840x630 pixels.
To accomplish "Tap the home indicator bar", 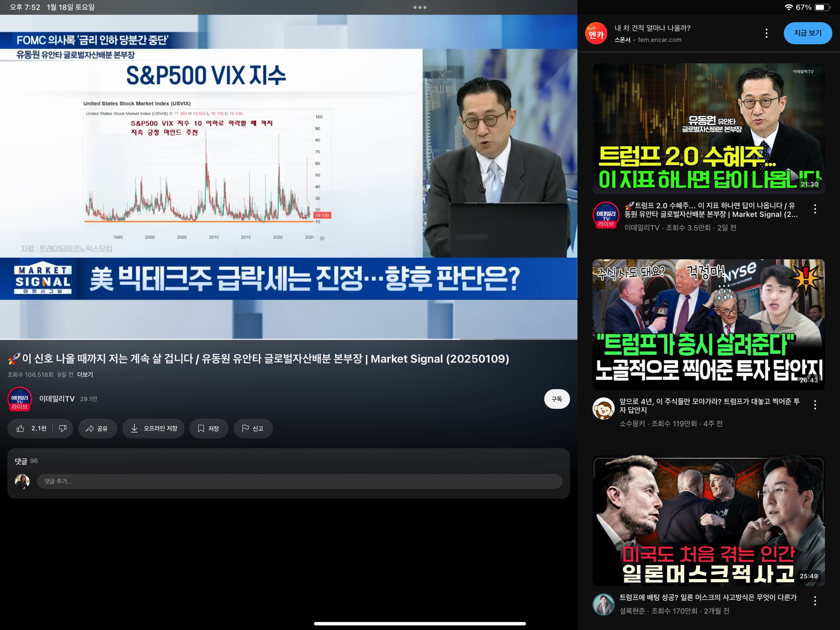I will (x=420, y=624).
